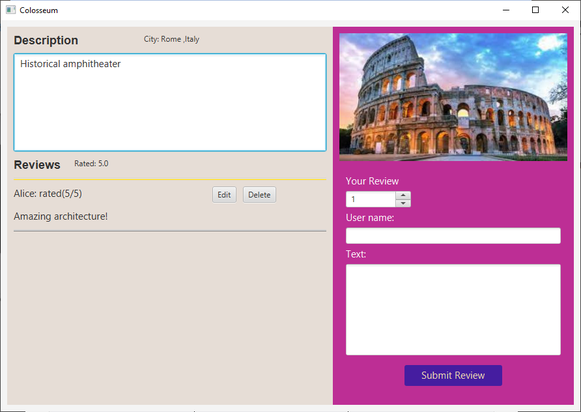Minimize the Colosseum window
This screenshot has height=412, width=581.
(506, 10)
